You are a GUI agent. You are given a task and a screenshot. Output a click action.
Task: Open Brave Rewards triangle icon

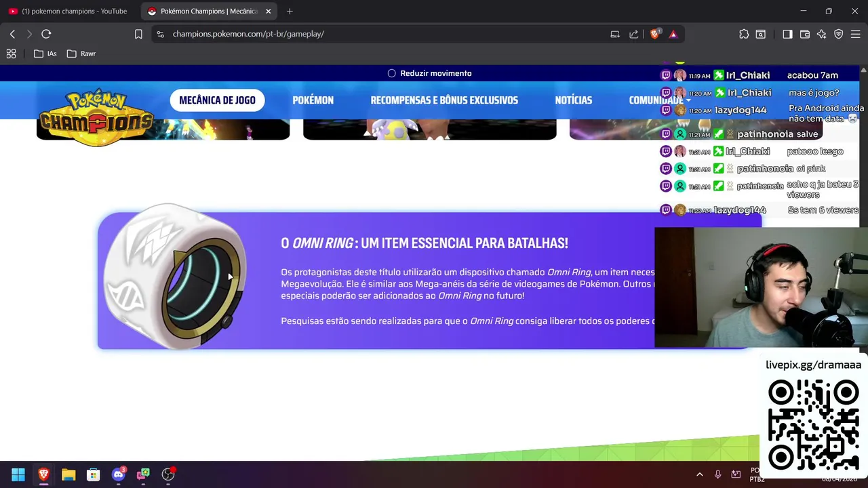tap(673, 34)
